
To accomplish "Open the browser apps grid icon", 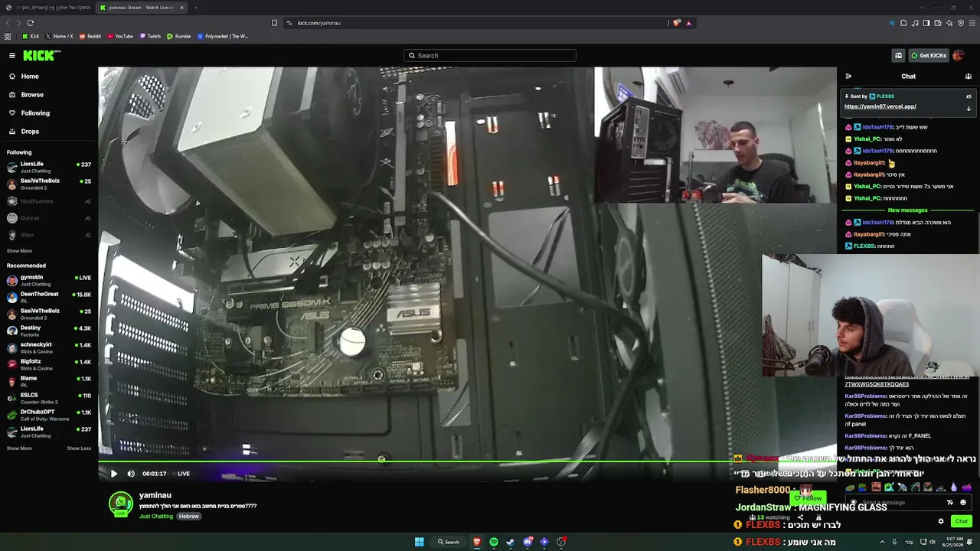I will tap(8, 36).
